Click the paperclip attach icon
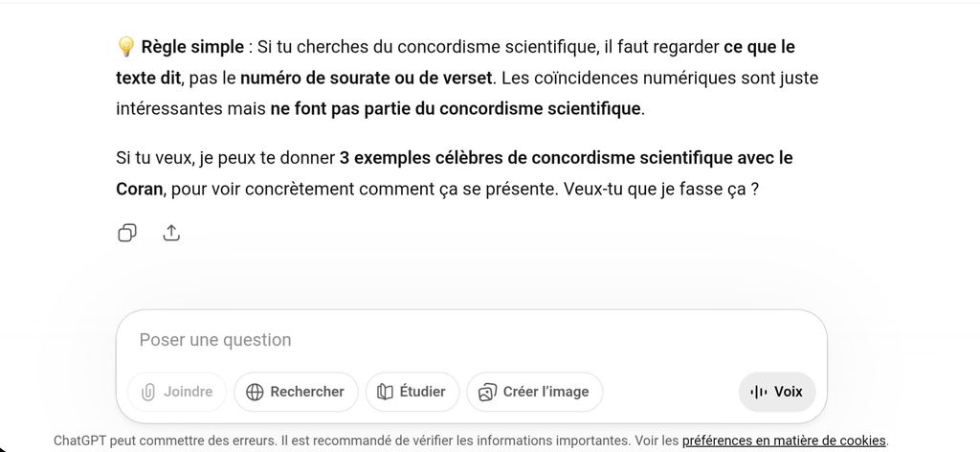Viewport: 980px width, 452px height. [x=148, y=392]
